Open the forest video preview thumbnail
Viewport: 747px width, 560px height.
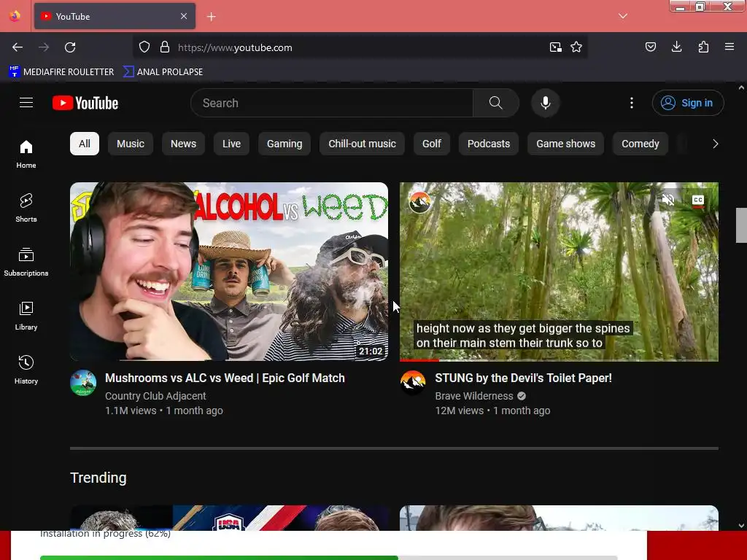point(559,271)
